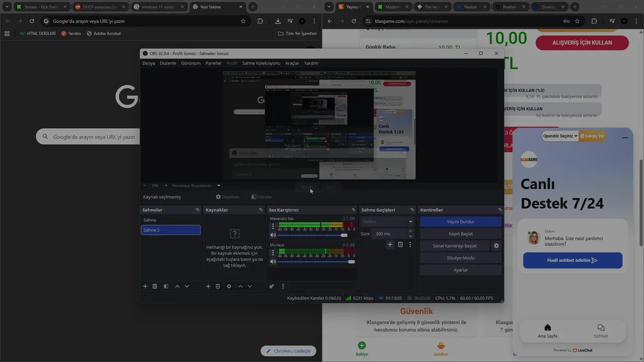This screenshot has width=644, height=362.
Task: Open source properties gear in Kaynaklar toolbar
Action: (229, 286)
